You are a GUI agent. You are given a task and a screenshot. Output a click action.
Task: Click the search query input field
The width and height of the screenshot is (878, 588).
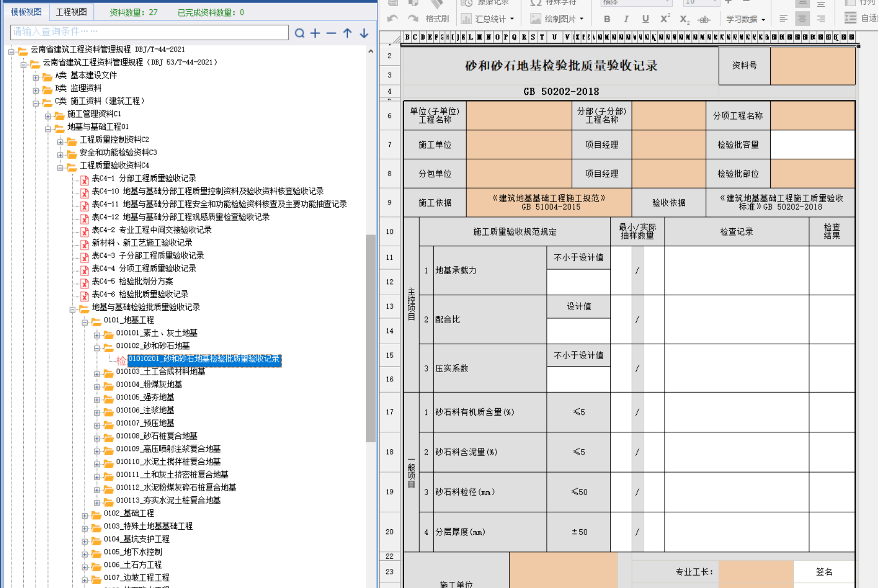[150, 32]
